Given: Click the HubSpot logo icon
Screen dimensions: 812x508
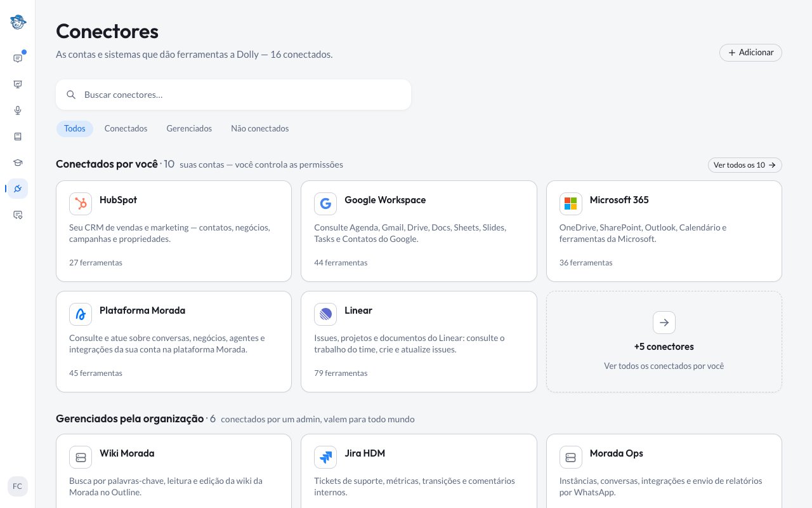Looking at the screenshot, I should pyautogui.click(x=81, y=204).
